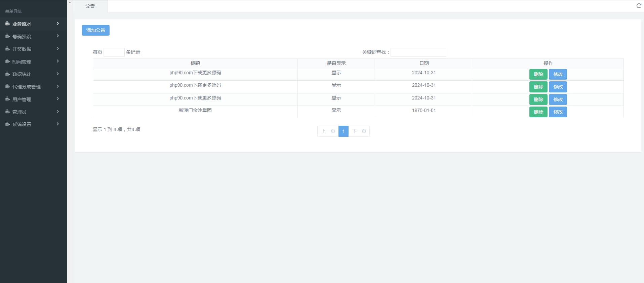Open the 每页 records-per-page selector
This screenshot has height=283, width=644.
[x=114, y=52]
